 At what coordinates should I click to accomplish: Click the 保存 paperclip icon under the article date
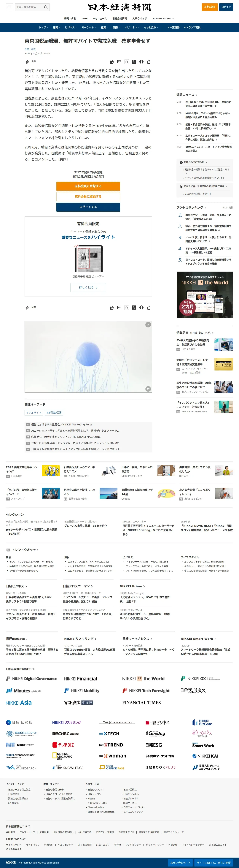coord(27,62)
